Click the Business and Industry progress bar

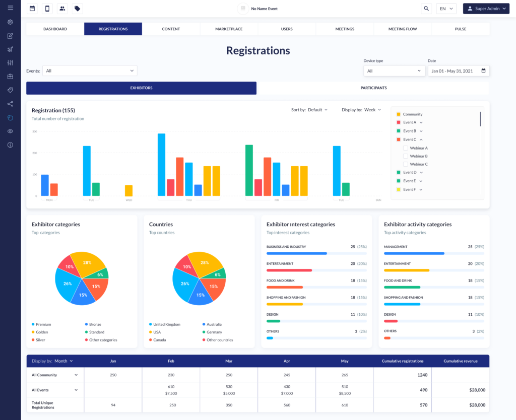pyautogui.click(x=316, y=254)
